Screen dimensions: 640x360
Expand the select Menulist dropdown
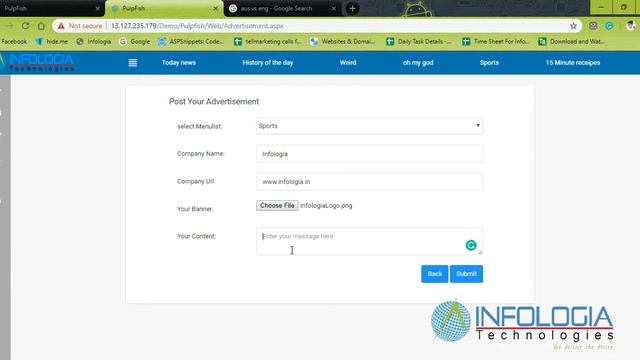369,126
